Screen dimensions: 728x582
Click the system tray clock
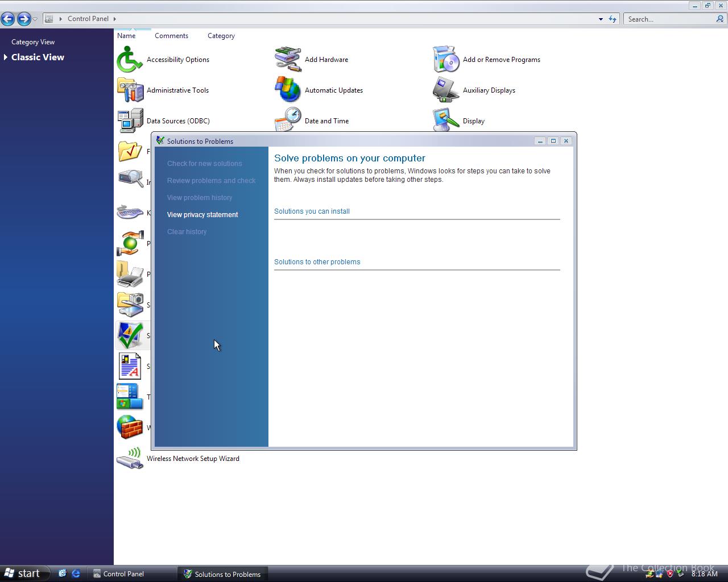704,574
